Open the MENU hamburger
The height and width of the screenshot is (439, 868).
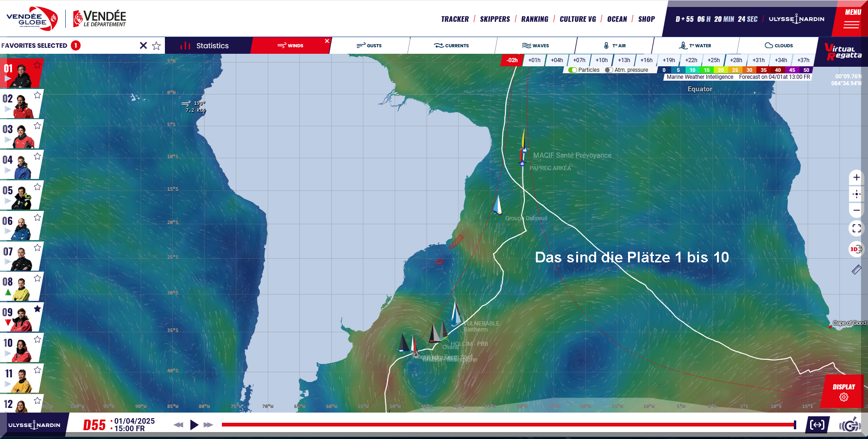(x=851, y=19)
